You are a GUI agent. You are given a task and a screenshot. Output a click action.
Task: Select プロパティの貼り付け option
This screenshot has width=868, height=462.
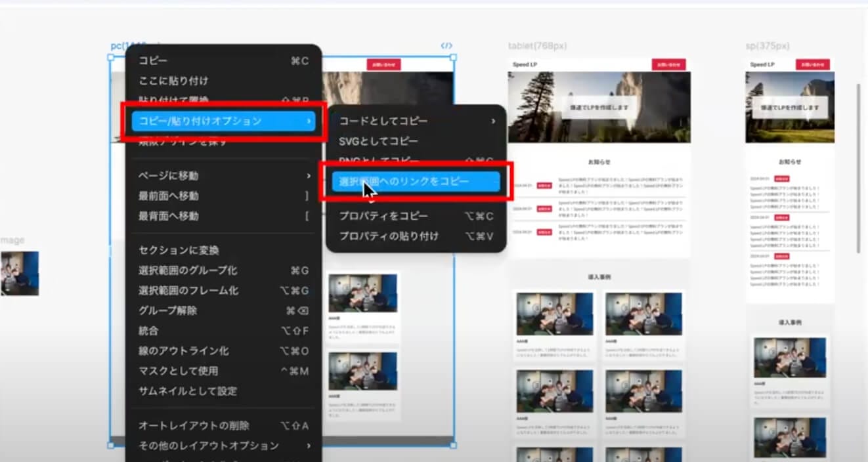(388, 236)
